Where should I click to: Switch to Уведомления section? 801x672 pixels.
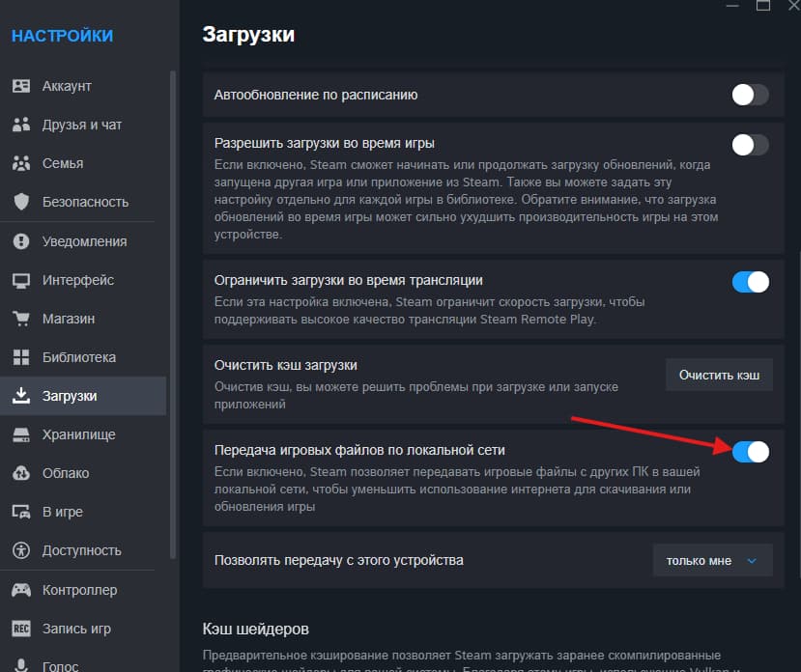83,241
